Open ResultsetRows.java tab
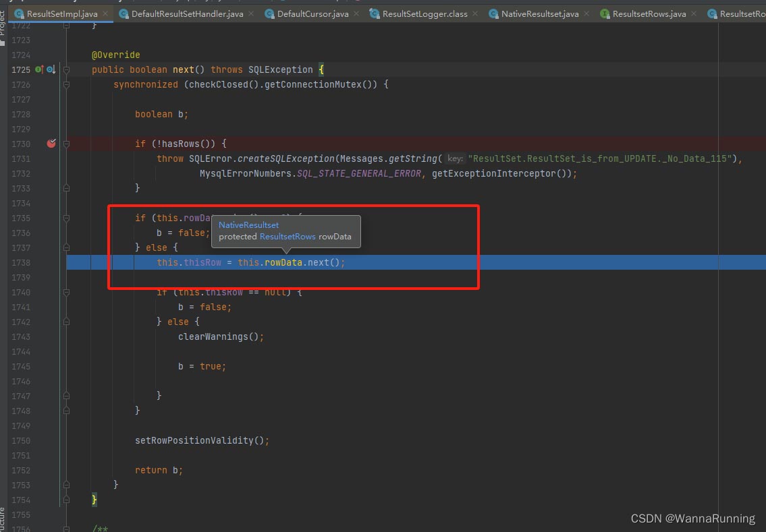 [649, 13]
